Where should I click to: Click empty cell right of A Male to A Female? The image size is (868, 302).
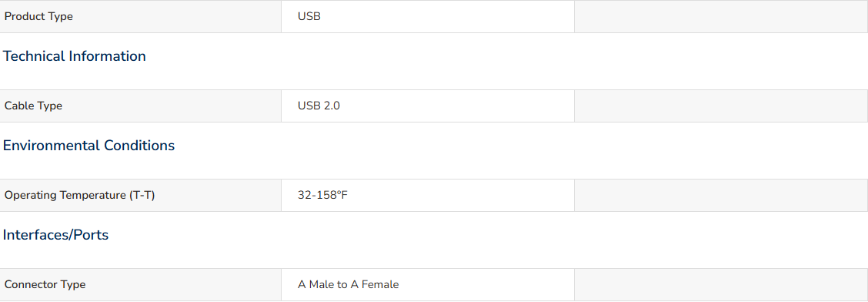tap(721, 285)
